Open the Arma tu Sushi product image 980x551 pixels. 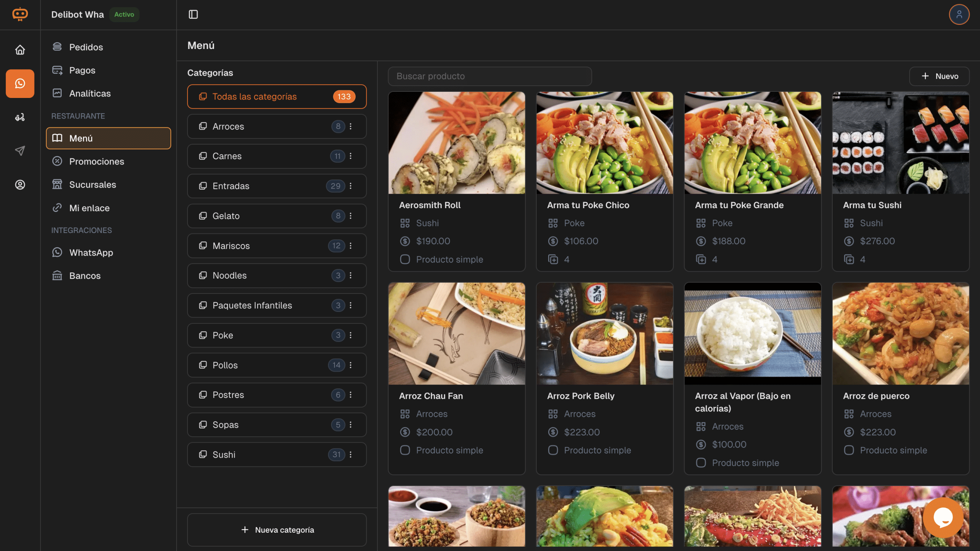click(900, 143)
